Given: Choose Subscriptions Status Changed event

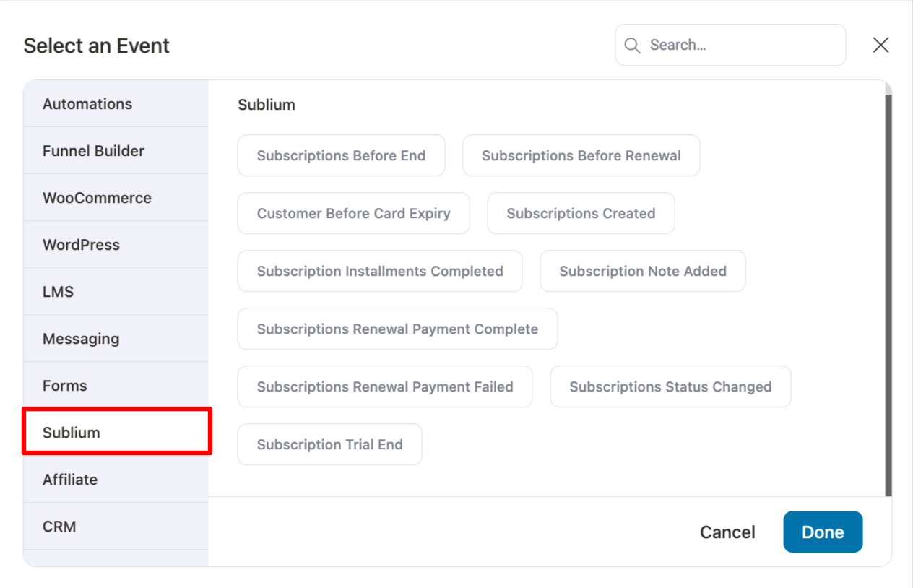Looking at the screenshot, I should click(x=670, y=386).
